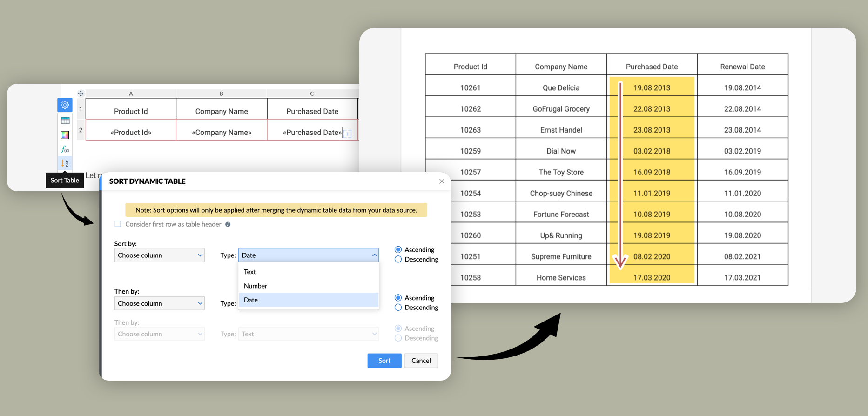Click the Sort Table A-Z icon

tap(65, 163)
